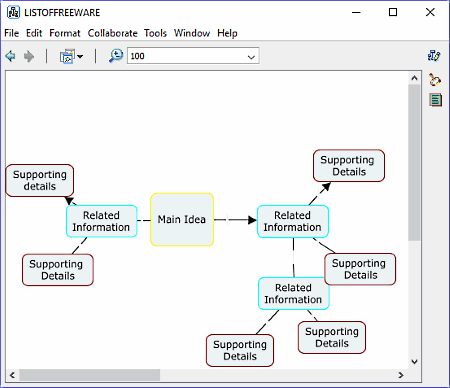This screenshot has width=450, height=388.
Task: Open the Edit menu
Action: (34, 33)
